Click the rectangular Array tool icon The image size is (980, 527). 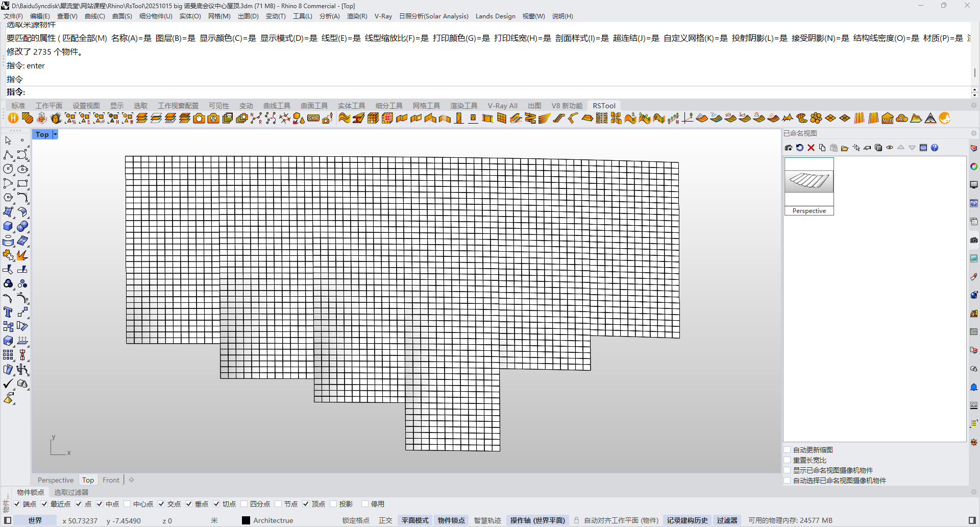tap(8, 355)
